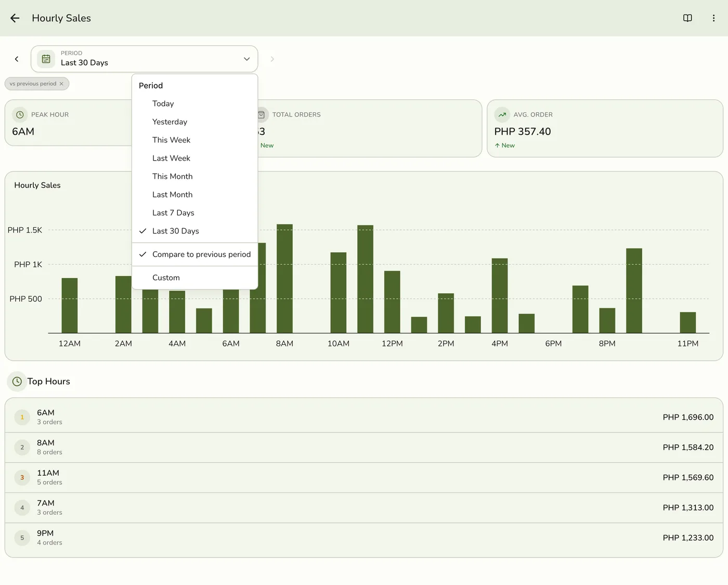728x585 pixels.
Task: Open the 6AM top hour row
Action: pyautogui.click(x=364, y=417)
